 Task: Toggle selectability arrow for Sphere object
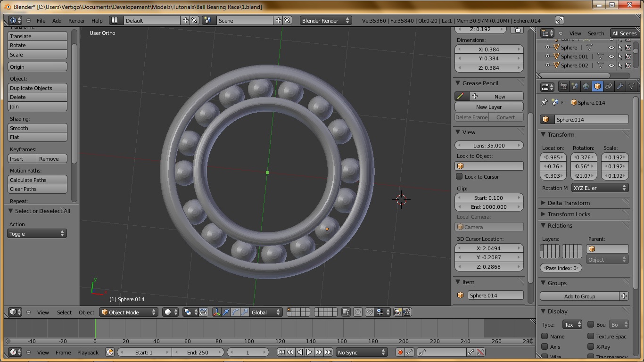(x=620, y=48)
